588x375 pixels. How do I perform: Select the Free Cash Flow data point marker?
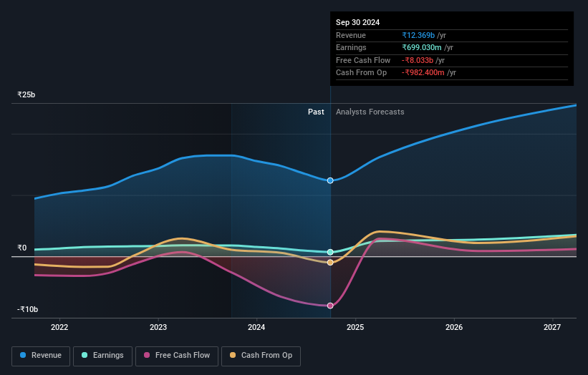[330, 306]
